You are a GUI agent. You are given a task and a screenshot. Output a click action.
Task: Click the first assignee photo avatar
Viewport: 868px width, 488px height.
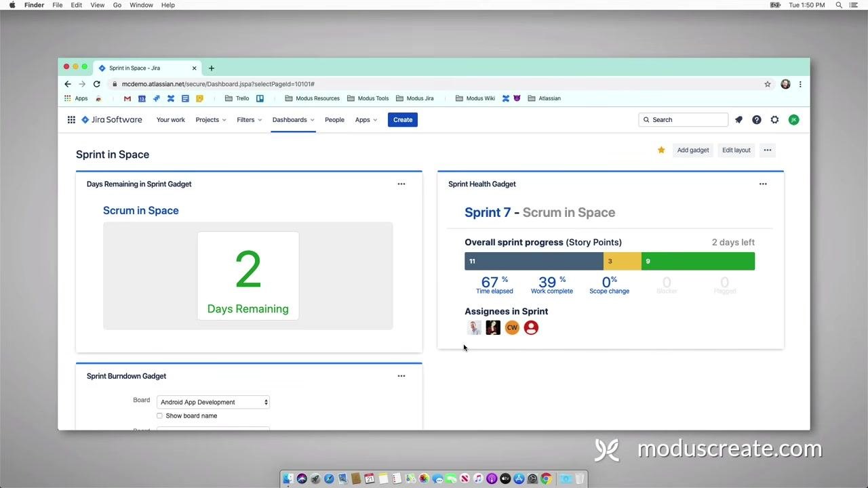coord(474,327)
